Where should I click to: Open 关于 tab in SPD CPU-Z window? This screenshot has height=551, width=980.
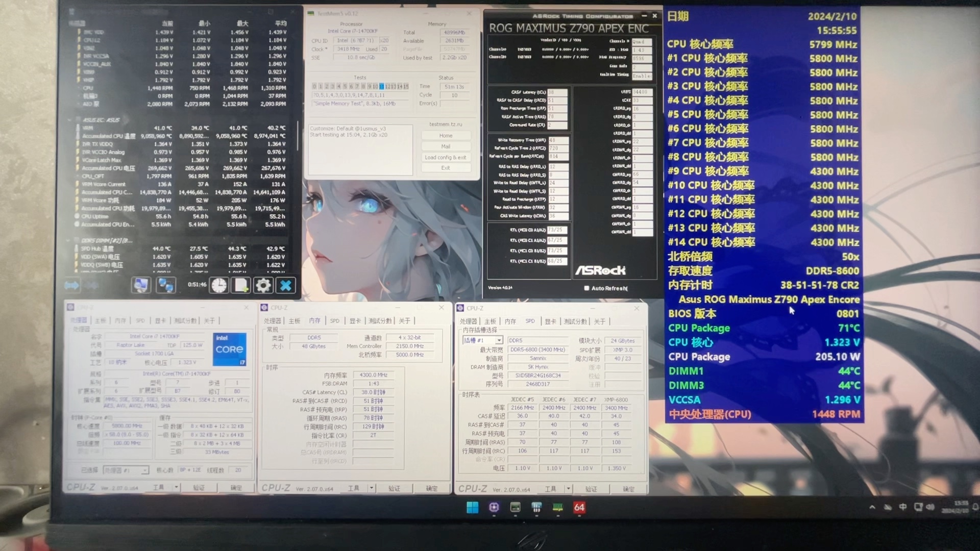coord(600,321)
